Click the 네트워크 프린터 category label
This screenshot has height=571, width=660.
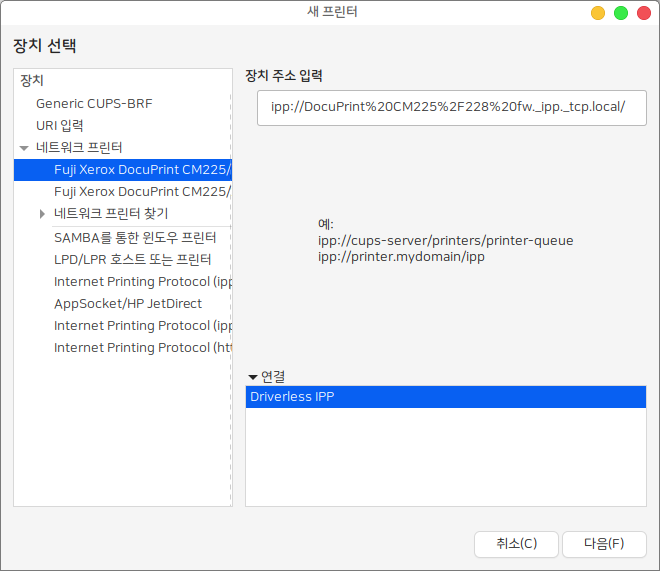point(80,147)
